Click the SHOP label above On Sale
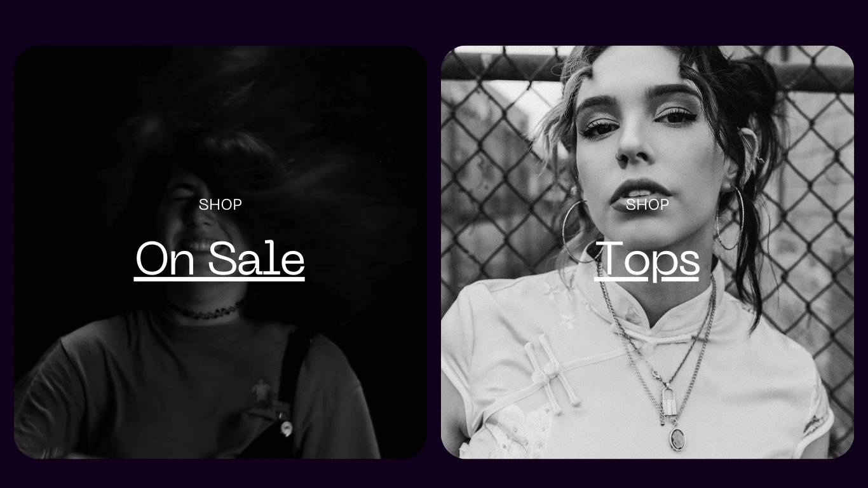 [x=220, y=205]
